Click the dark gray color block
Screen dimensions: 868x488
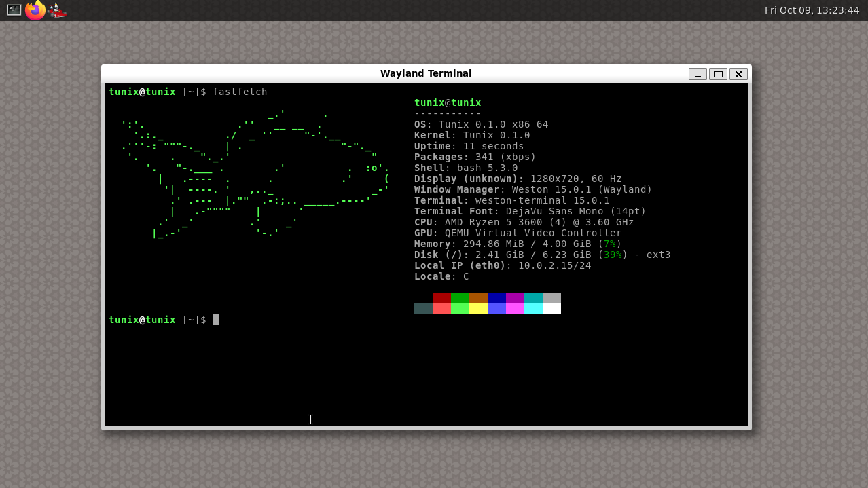[423, 309]
